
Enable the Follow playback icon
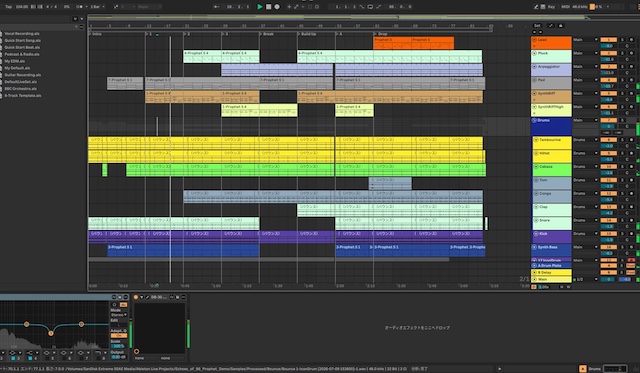(216, 7)
